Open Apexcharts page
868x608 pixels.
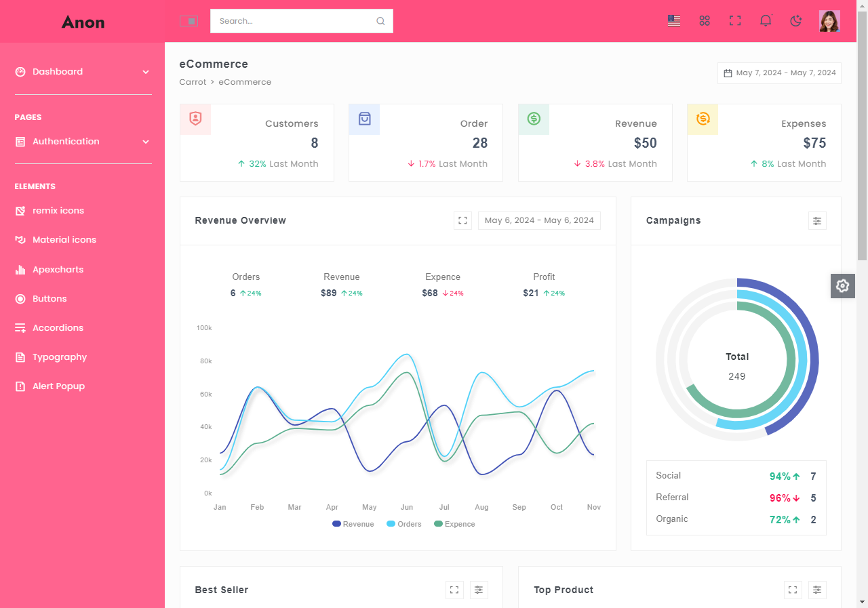pos(58,270)
